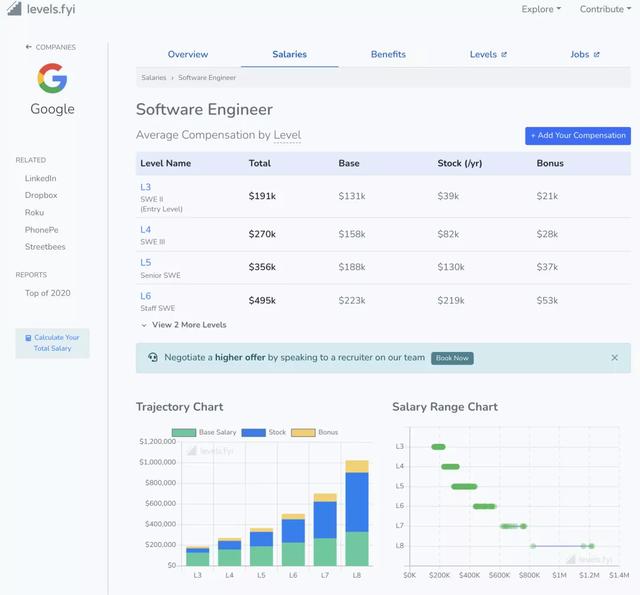Click the Book Now button
Viewport: 640px width, 595px height.
pos(452,358)
